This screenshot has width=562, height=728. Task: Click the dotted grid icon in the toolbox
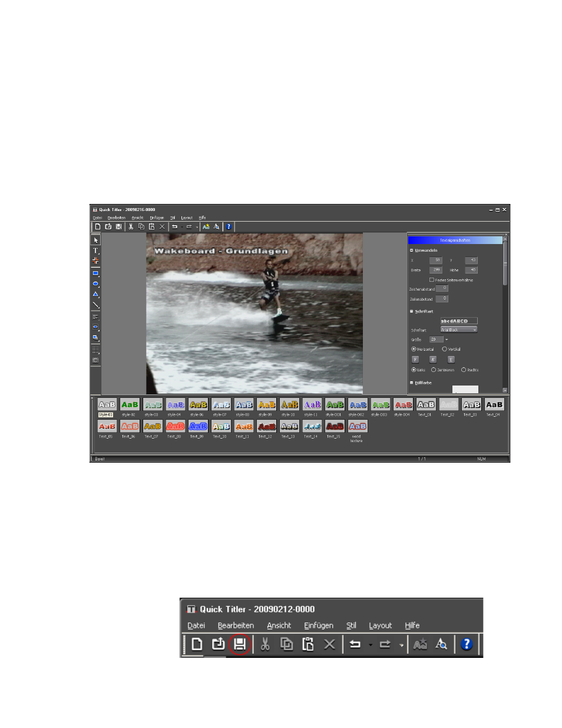(x=95, y=350)
